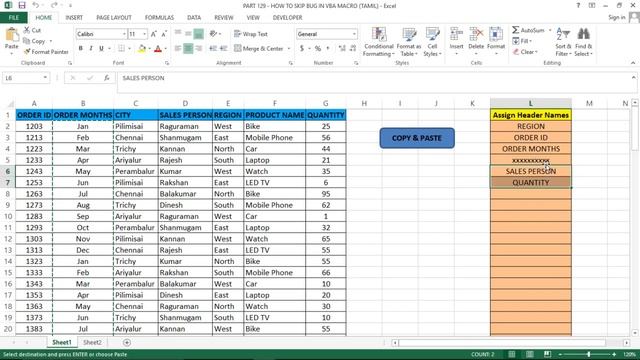640x360 pixels.
Task: Open the Copy dropdown arrow
Action: click(x=51, y=41)
